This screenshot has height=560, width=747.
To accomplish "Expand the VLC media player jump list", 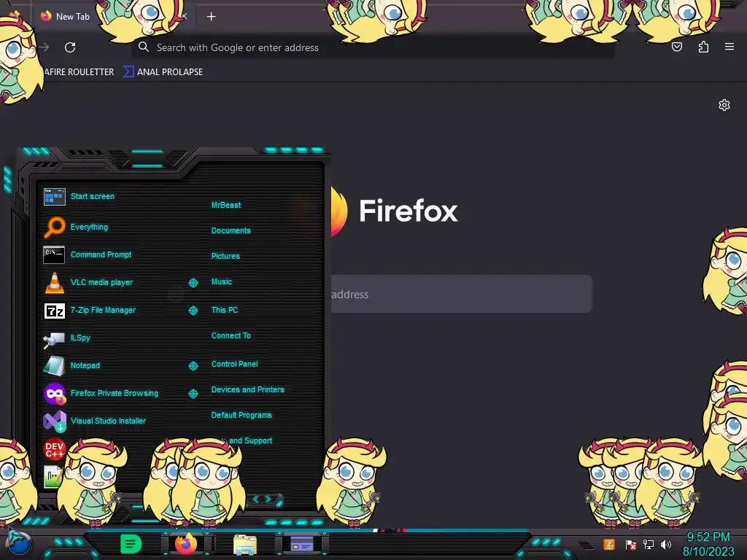I will tap(193, 283).
